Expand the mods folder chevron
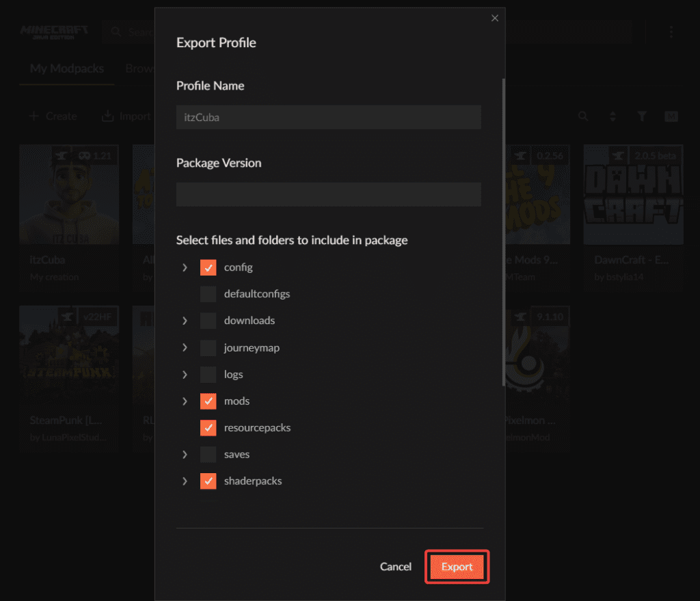 point(185,401)
